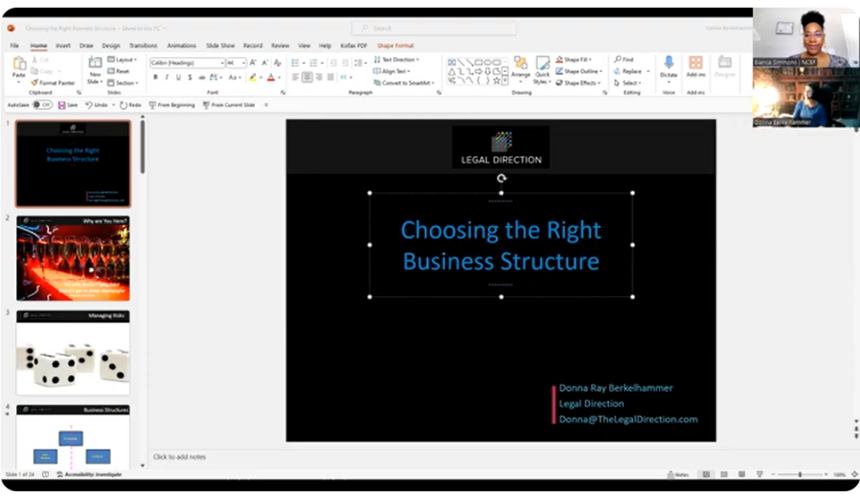Viewport: 860px width, 496px height.
Task: Select the text box shape in gallery
Action: 451,63
